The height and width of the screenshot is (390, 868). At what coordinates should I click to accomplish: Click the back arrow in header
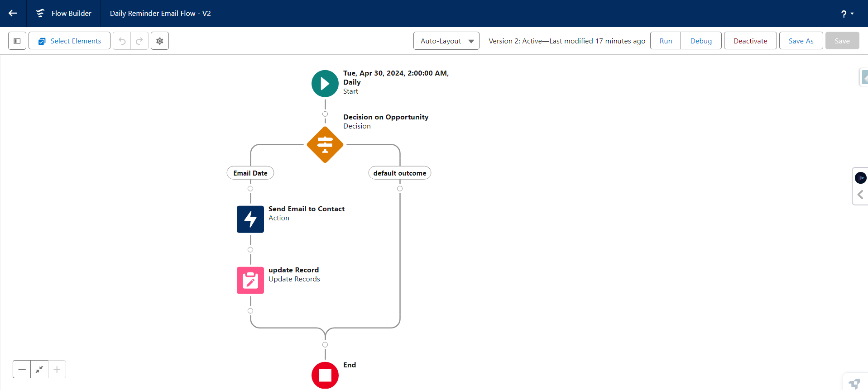(13, 14)
